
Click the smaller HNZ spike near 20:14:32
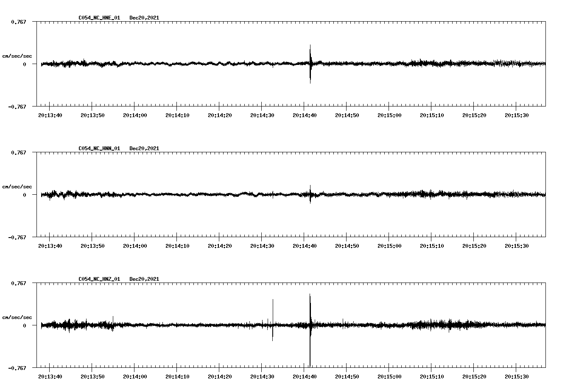click(273, 320)
